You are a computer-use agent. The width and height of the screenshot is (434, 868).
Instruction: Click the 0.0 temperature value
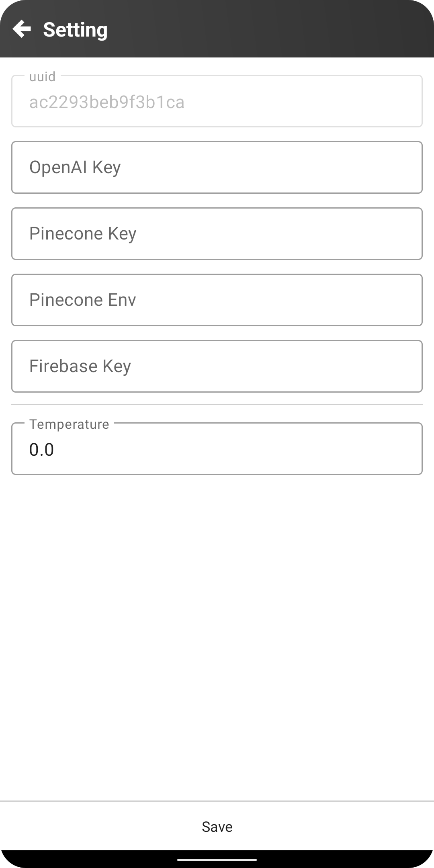[x=42, y=450]
